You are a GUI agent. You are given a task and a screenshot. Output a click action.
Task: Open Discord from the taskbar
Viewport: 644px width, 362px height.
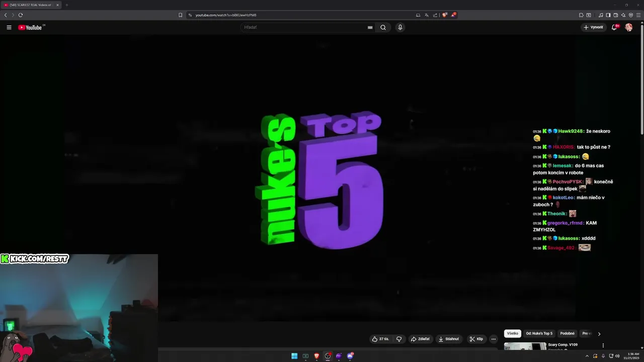coord(350,356)
